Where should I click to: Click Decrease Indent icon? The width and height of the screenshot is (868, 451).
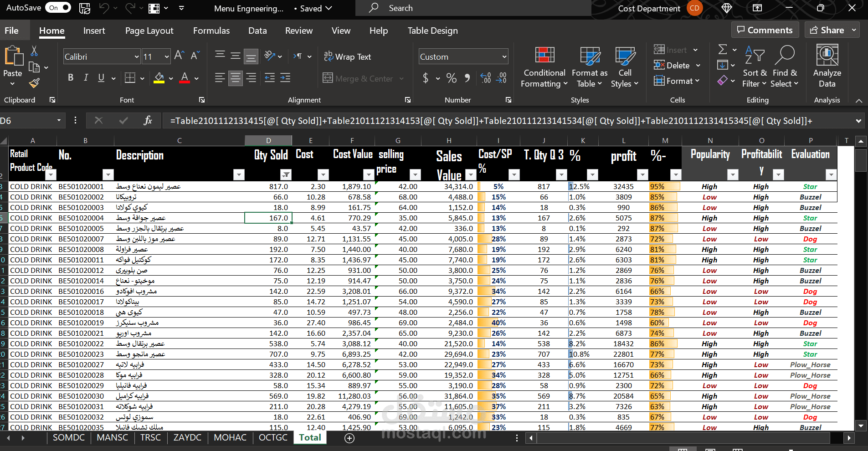270,78
